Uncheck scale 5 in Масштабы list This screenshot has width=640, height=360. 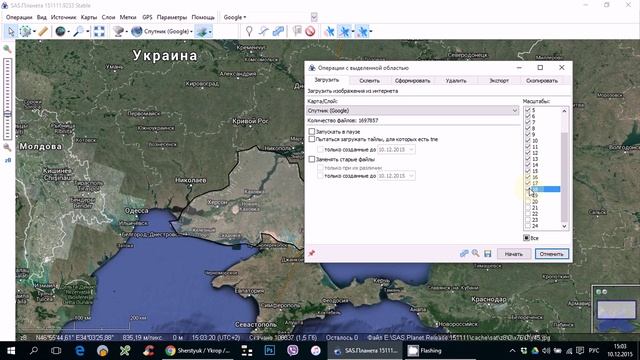(x=528, y=110)
